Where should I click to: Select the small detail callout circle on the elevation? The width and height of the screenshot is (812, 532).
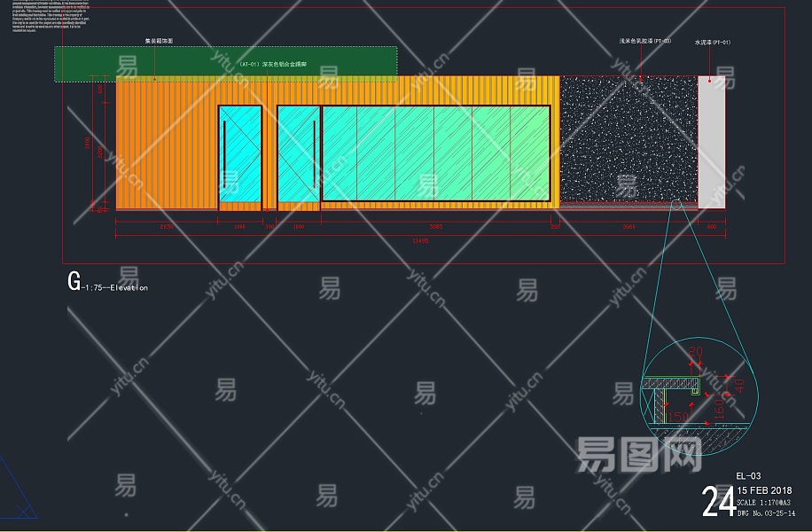[x=676, y=204]
